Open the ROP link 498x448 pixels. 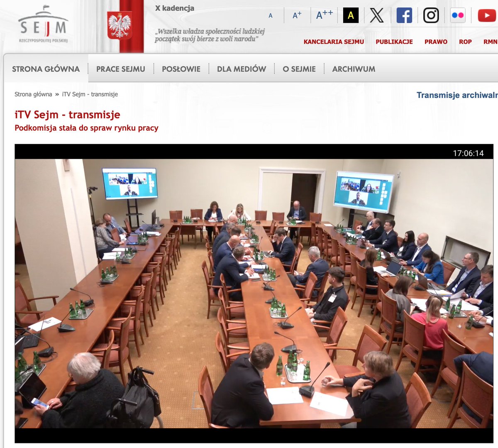point(465,42)
